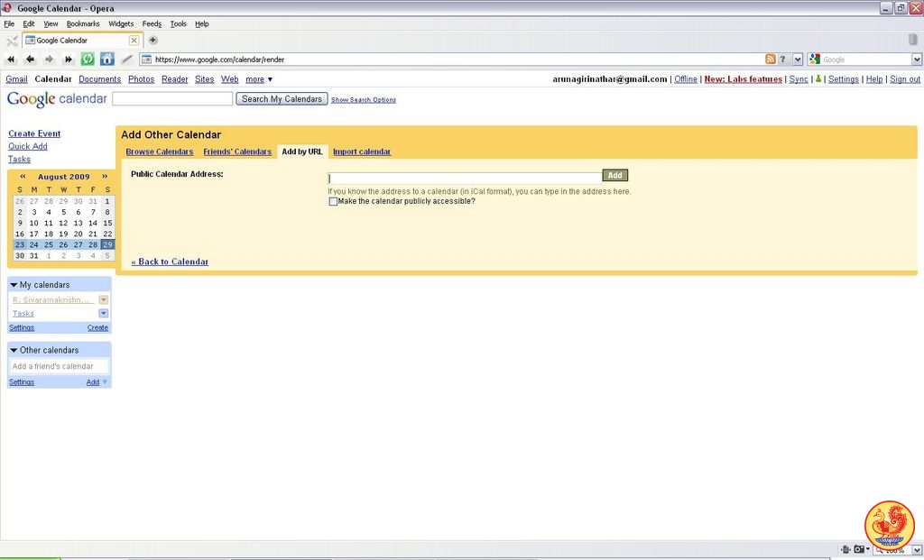The height and width of the screenshot is (560, 924).
Task: Collapse the My calendars section
Action: [x=14, y=285]
